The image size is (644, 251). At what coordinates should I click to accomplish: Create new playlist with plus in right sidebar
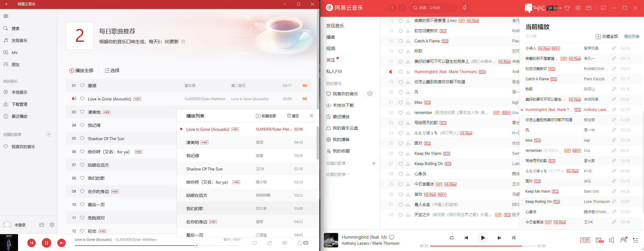374,163
